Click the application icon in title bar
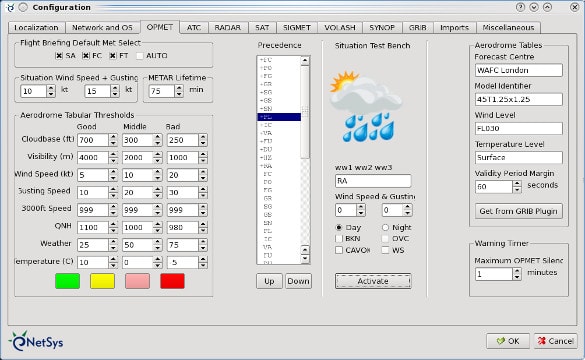Screen dimensions: 585x360 click(11, 7)
